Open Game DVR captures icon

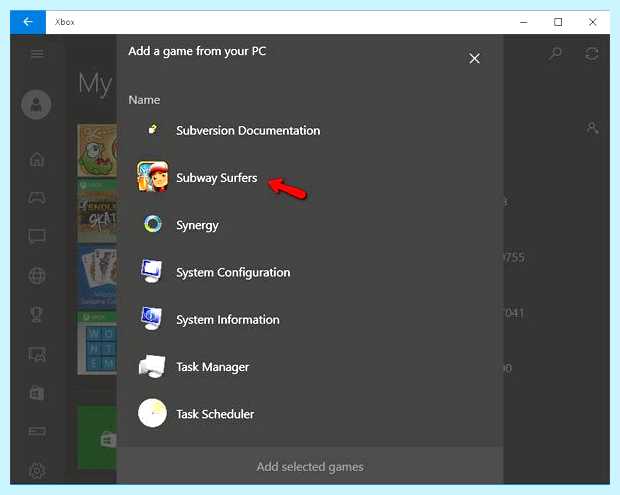click(x=37, y=354)
